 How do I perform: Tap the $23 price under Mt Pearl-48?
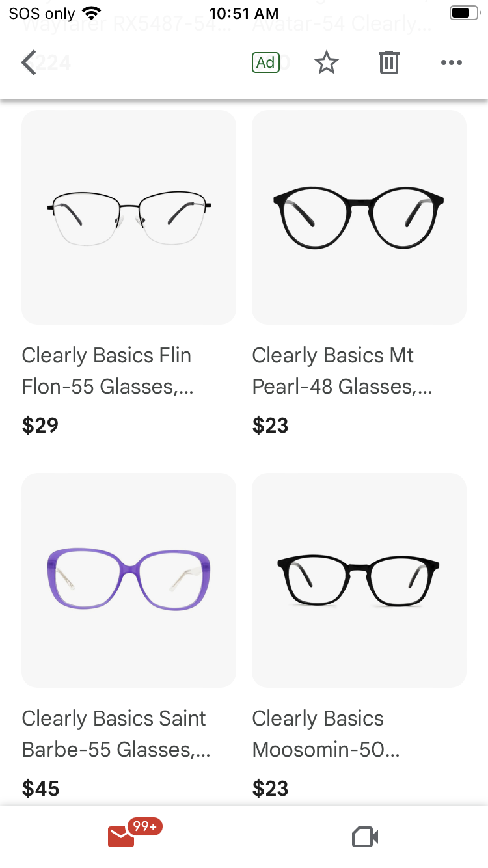pos(271,426)
